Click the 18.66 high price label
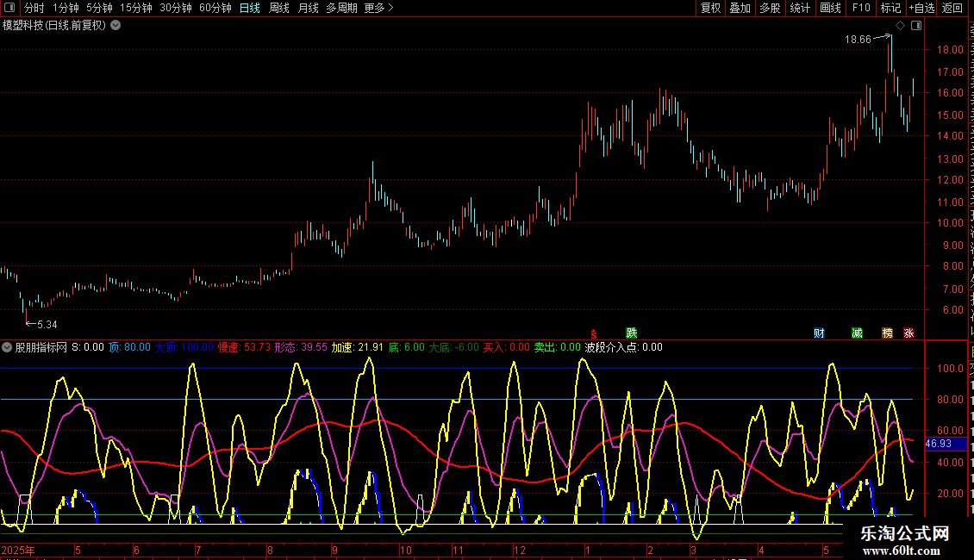This screenshot has width=974, height=560. click(858, 40)
